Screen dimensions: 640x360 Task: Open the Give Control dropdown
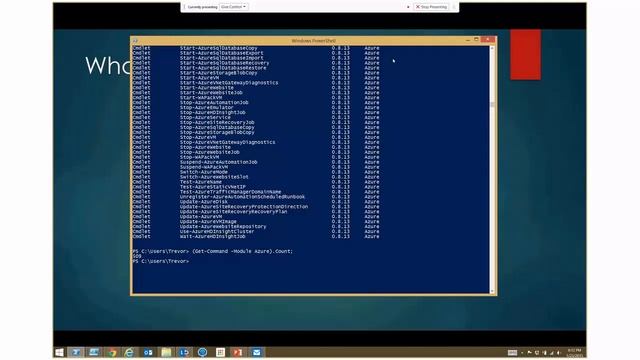pyautogui.click(x=233, y=7)
